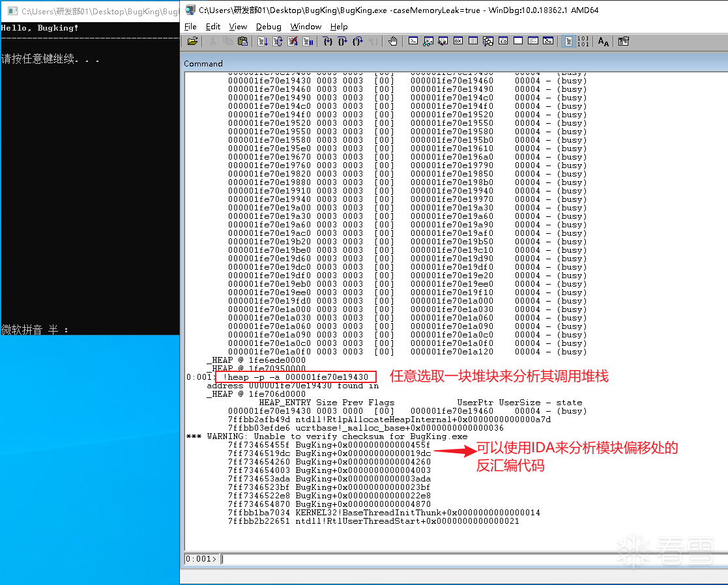Viewport: 728px width, 585px height.
Task: Click the '请按任意键继续' line in console
Action: click(50, 59)
